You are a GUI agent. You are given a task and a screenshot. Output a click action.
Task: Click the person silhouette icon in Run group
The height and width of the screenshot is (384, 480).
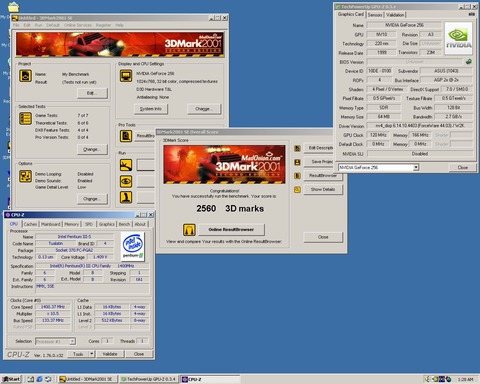pos(126,197)
